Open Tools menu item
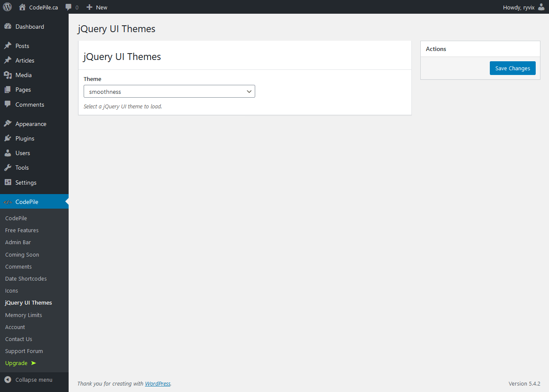Image resolution: width=549 pixels, height=392 pixels. (x=34, y=168)
